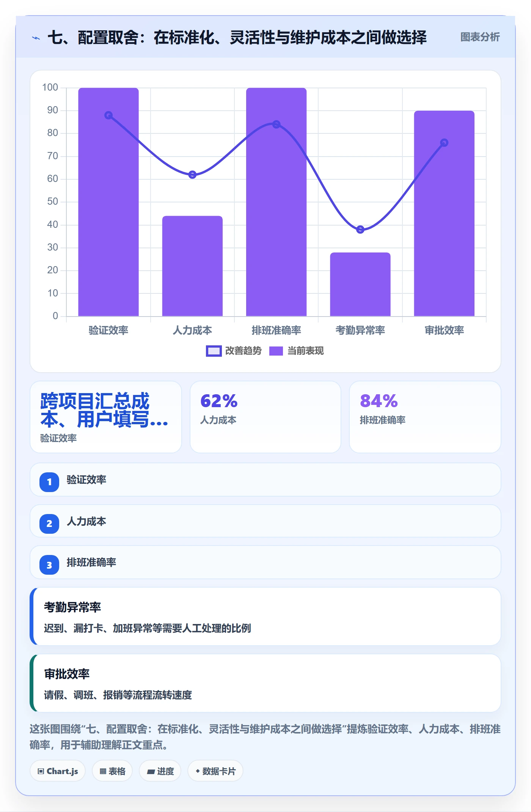Click 当前表现 legend label
Screen dimensions: 531x812
pos(305,351)
